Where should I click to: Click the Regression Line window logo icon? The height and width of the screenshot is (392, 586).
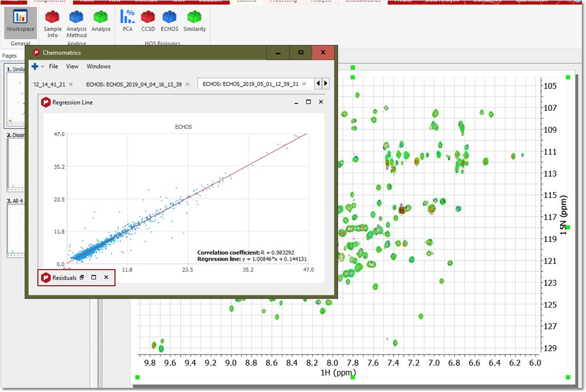pyautogui.click(x=45, y=103)
